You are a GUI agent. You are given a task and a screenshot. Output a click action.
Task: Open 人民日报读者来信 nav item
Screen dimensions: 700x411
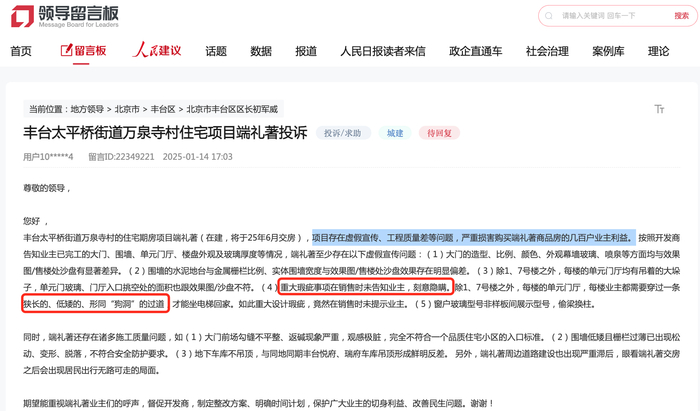click(383, 51)
